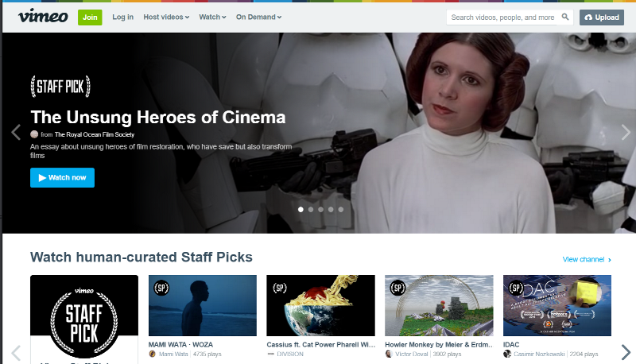Expand the Host videos menu
The height and width of the screenshot is (364, 636).
pyautogui.click(x=166, y=17)
